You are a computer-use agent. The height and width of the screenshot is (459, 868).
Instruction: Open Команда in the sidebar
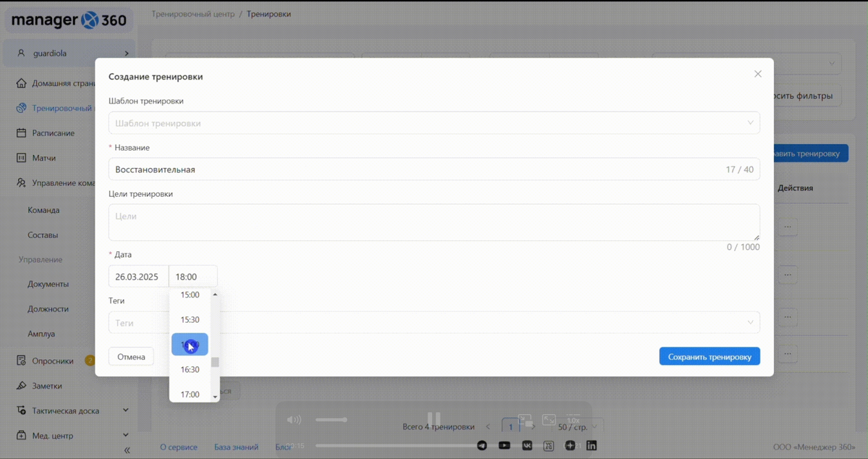point(43,210)
